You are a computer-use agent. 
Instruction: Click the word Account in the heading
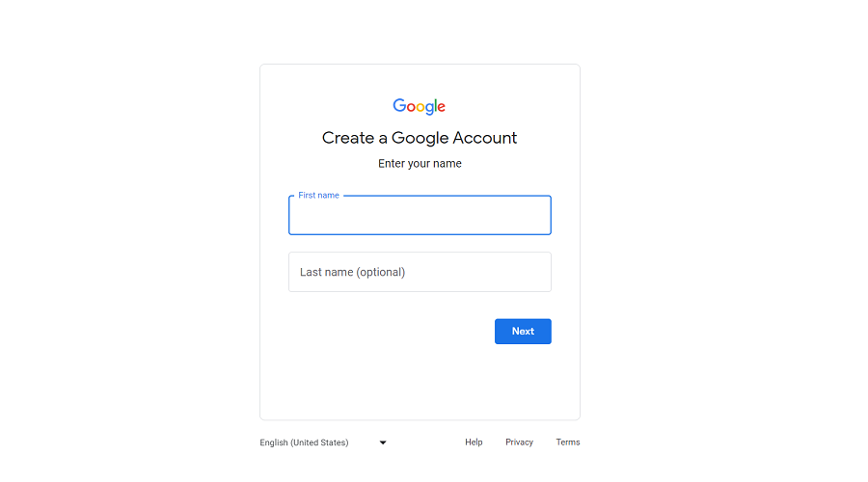tap(485, 138)
